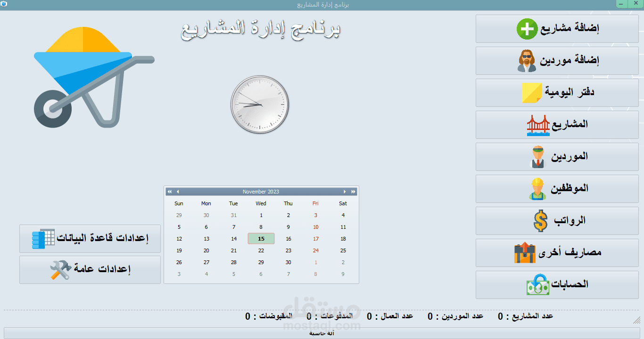Image resolution: width=644 pixels, height=339 pixels.
Task: Jump forward a year with the double-right arrow
Action: click(x=353, y=192)
